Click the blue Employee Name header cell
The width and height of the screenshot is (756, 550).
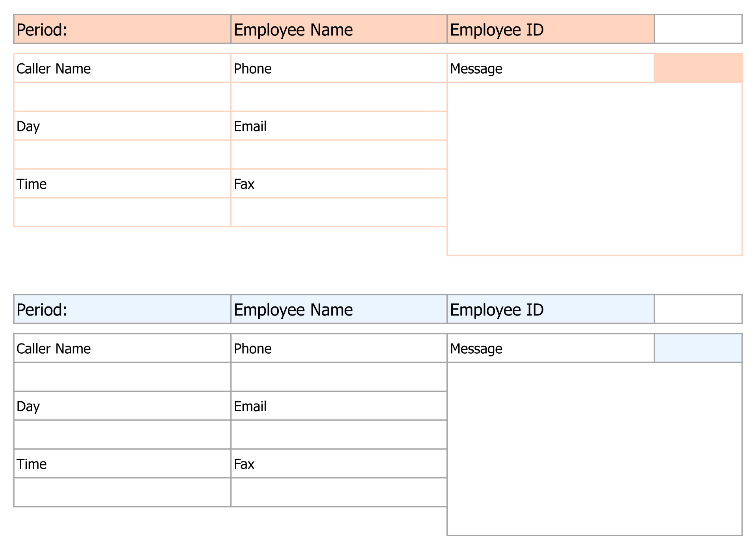click(339, 309)
